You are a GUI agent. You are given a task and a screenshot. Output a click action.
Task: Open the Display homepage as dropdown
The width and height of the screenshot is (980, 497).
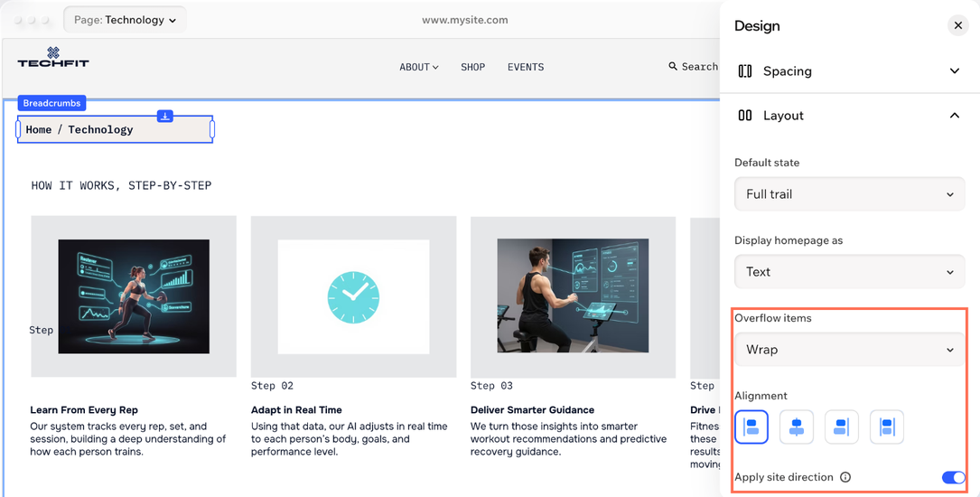[849, 272]
